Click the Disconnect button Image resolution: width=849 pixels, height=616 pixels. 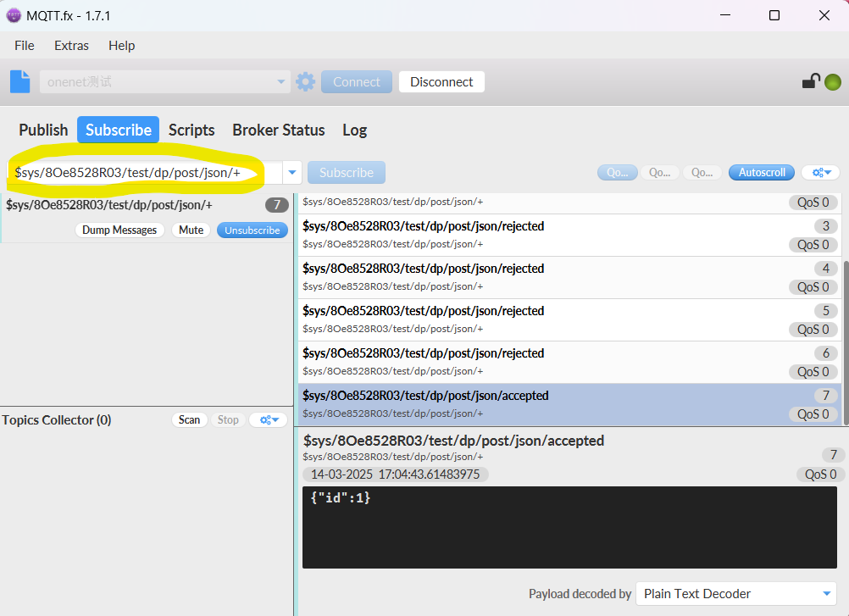pyautogui.click(x=441, y=81)
